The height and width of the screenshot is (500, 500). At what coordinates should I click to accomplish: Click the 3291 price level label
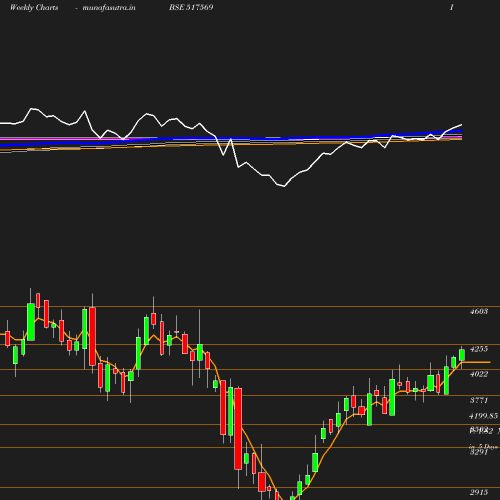pos(479,452)
